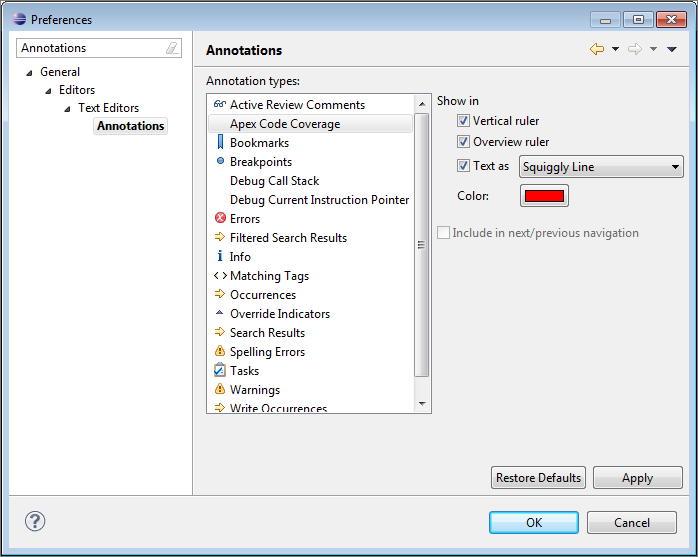Collapse the Editors tree node
This screenshot has width=698, height=557.
coord(49,91)
